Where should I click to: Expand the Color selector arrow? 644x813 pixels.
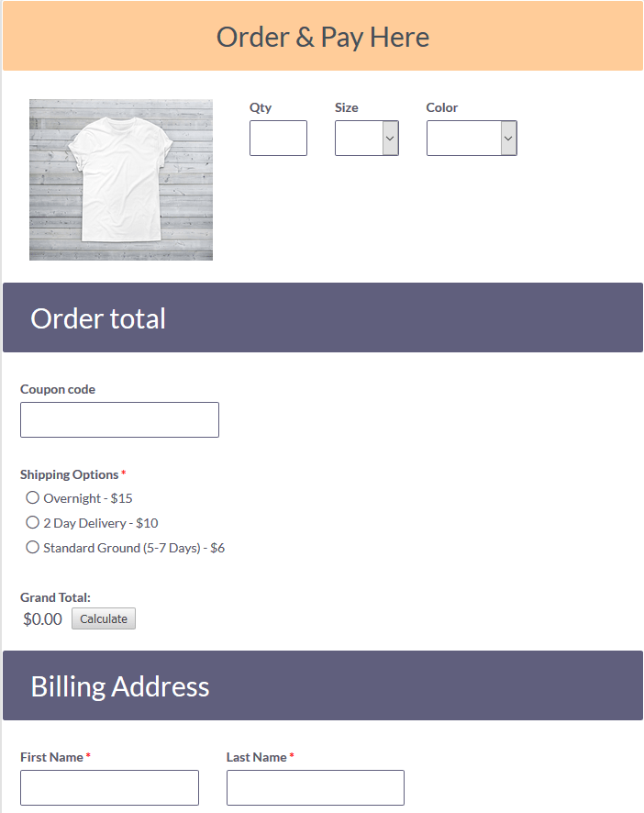(x=508, y=138)
